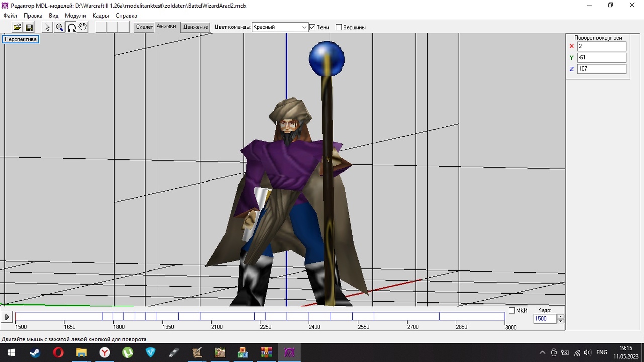Click the X axis rotation field
644x362 pixels.
pos(601,46)
